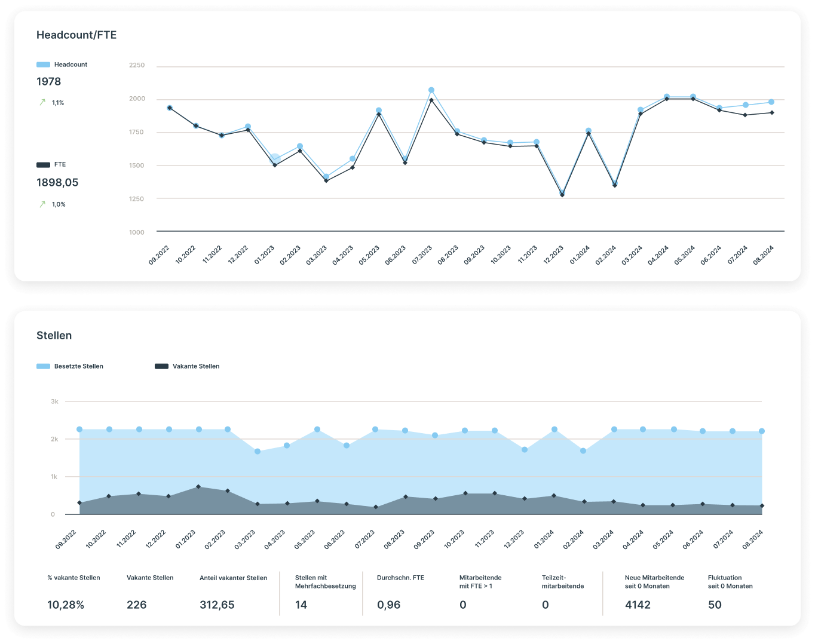
Task: Click the green trend arrow beside 1,0%
Action: tap(42, 204)
